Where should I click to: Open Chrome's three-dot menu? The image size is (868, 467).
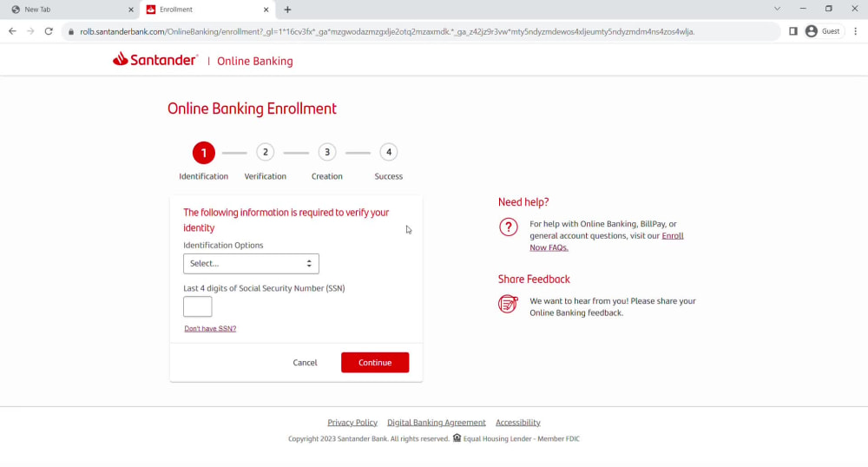point(855,31)
